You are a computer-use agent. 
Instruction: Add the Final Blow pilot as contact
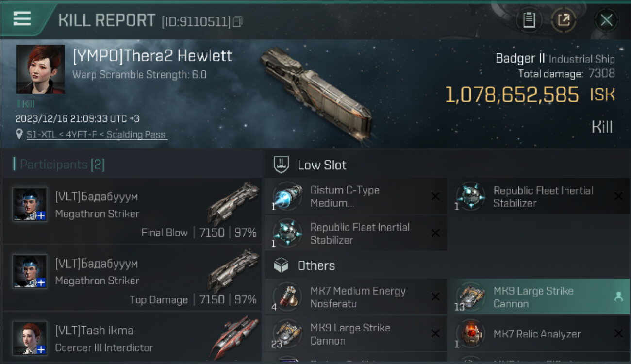[x=41, y=215]
